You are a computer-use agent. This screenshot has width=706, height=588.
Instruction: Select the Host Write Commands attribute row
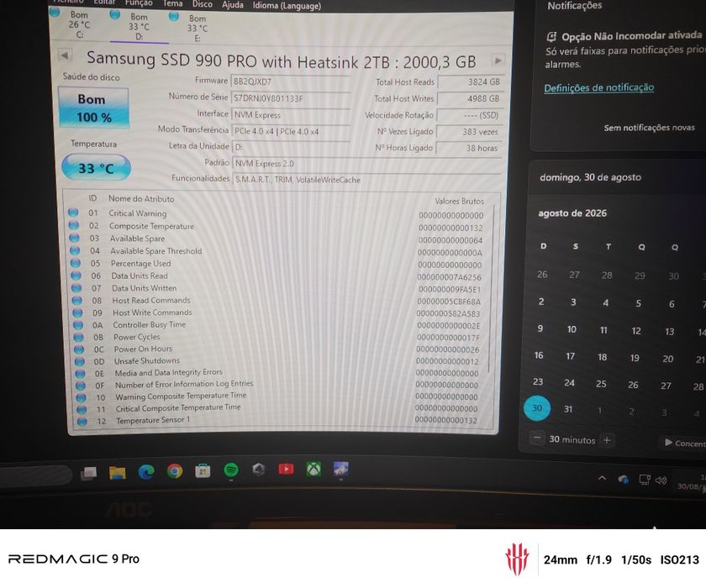click(277, 312)
